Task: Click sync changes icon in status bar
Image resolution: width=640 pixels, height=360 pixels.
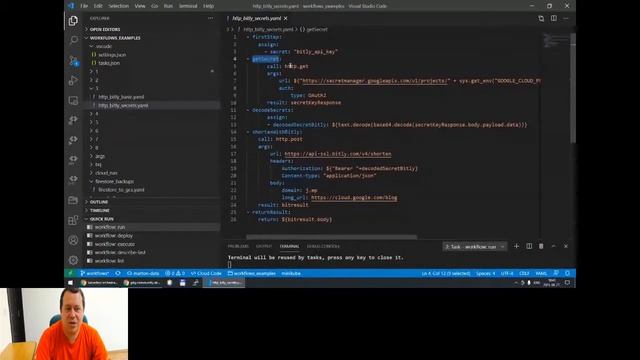Action: [118, 273]
